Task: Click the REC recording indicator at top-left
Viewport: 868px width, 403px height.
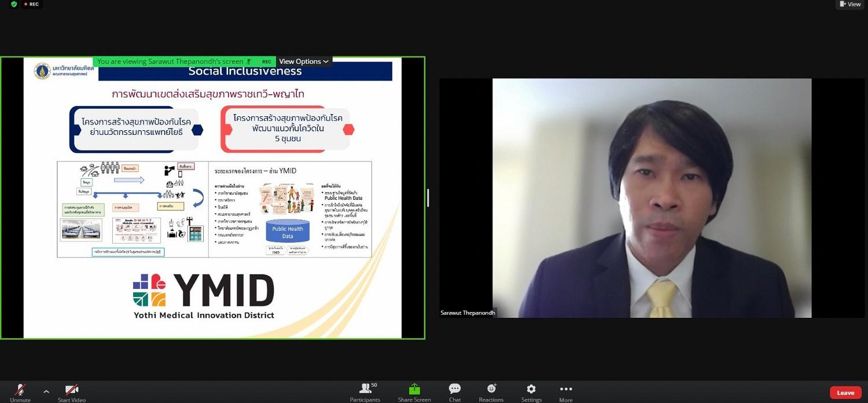Action: coord(32,4)
